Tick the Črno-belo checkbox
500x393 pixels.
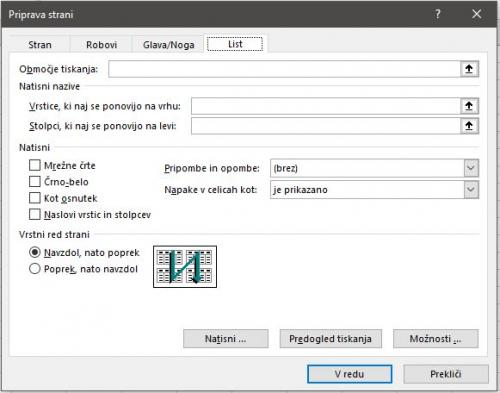pyautogui.click(x=35, y=181)
